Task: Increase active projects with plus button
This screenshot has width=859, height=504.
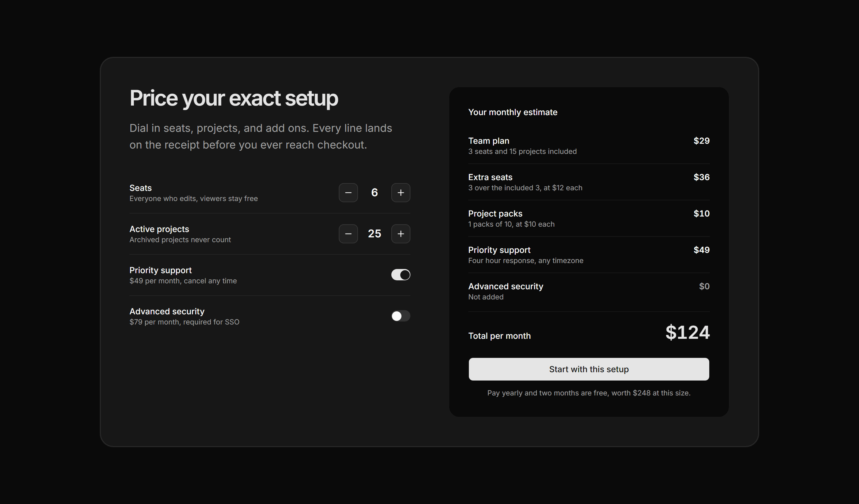Action: (x=401, y=234)
